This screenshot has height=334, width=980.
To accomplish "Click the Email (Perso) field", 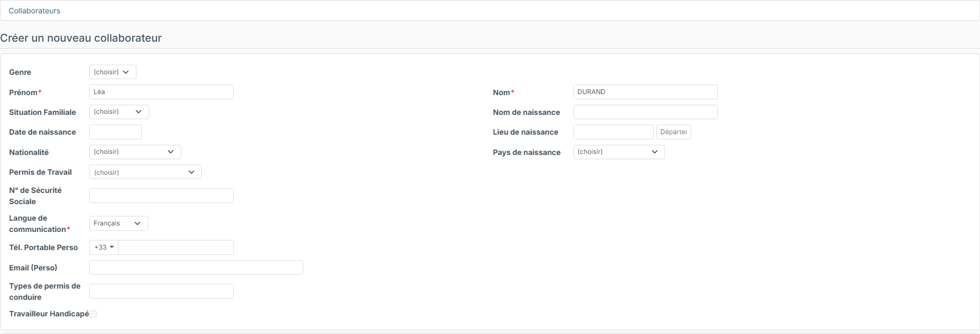I will coord(196,268).
